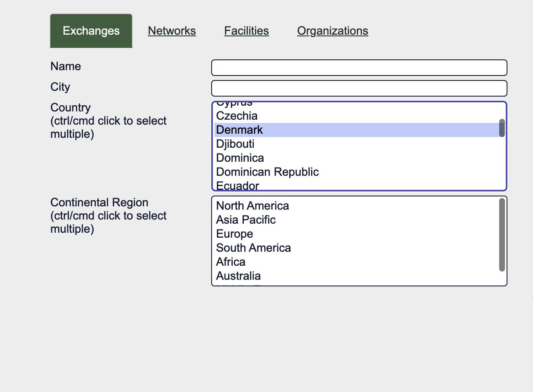This screenshot has width=533, height=392.
Task: Open the Networks tab
Action: coord(172,31)
